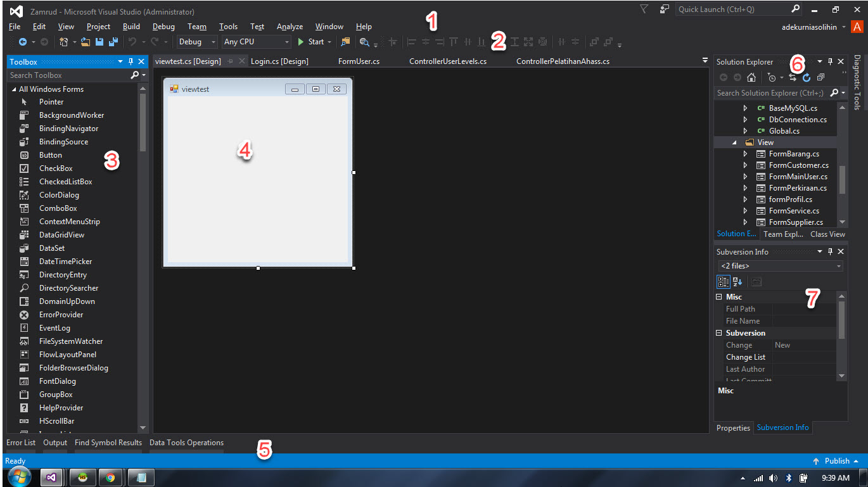Switch the property grid to Categorized view
This screenshot has height=487, width=868.
pyautogui.click(x=723, y=282)
